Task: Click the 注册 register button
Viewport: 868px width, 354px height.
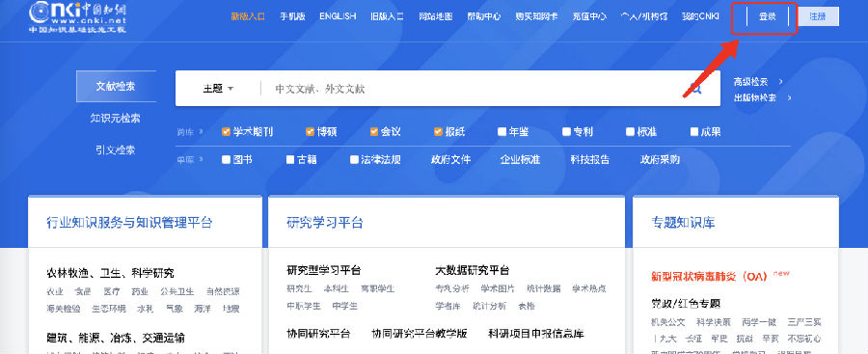Action: (x=817, y=16)
